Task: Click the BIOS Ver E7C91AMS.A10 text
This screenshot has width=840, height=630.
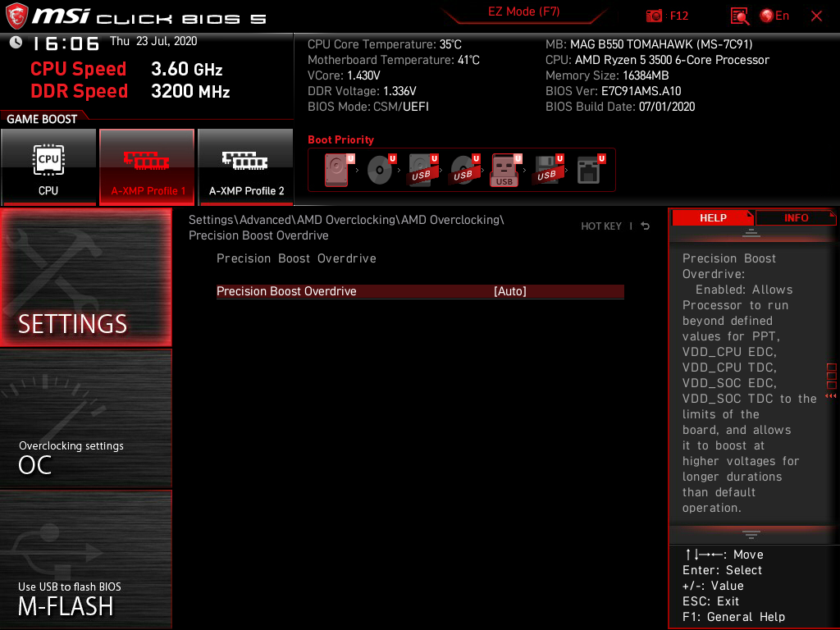Action: coord(614,91)
